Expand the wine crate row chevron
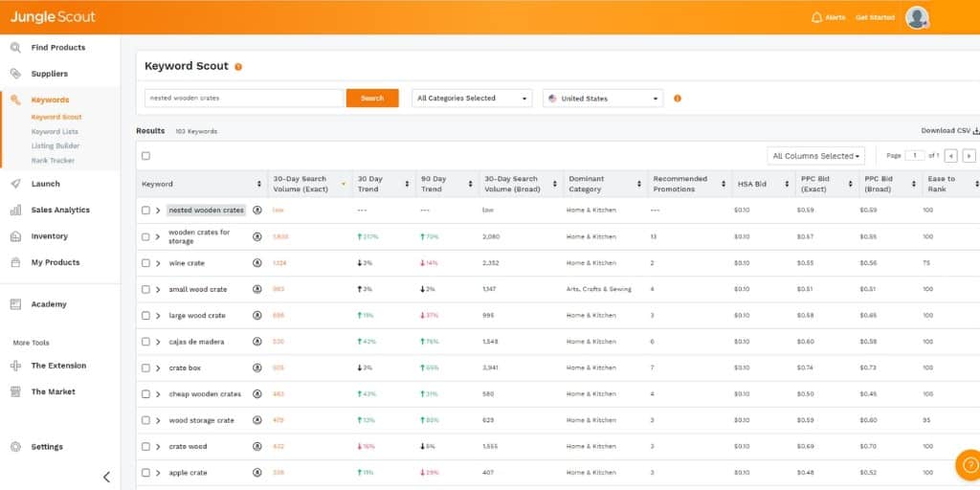Image resolution: width=980 pixels, height=490 pixels. [x=158, y=263]
